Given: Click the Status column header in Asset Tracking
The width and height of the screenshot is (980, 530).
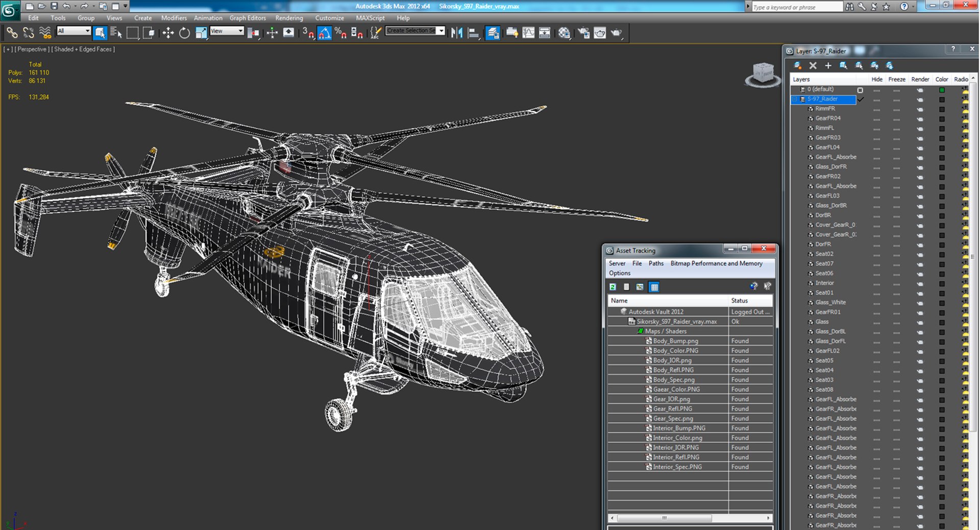Looking at the screenshot, I should point(750,301).
